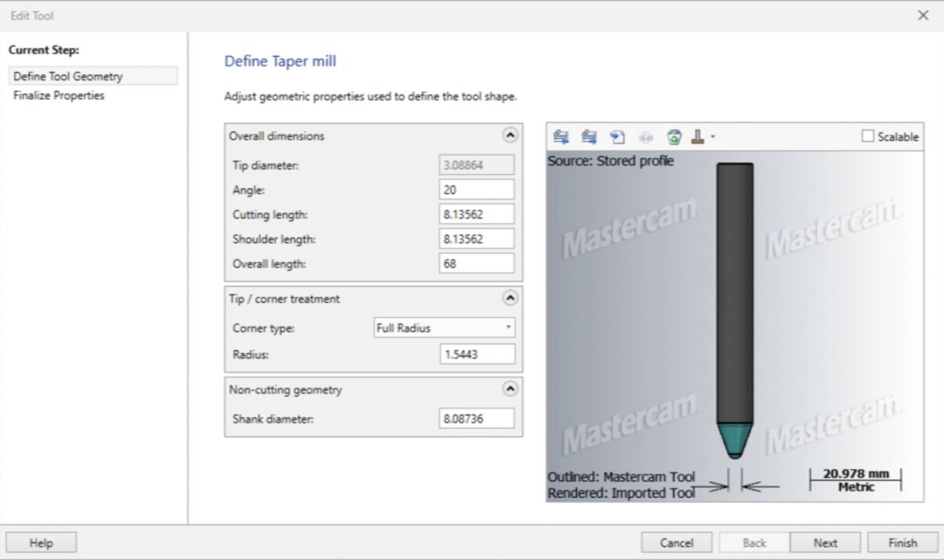Open the Corner type dropdown
The image size is (944, 560).
[444, 328]
